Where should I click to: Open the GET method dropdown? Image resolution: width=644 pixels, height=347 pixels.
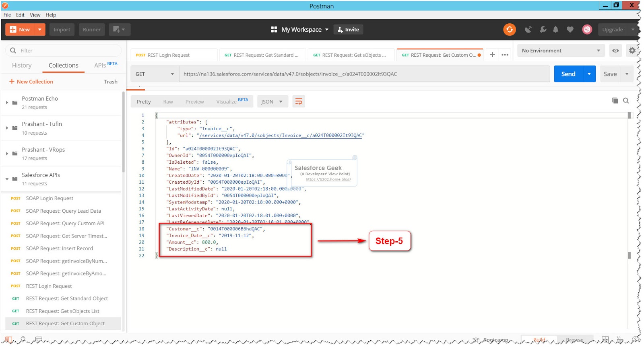(155, 74)
